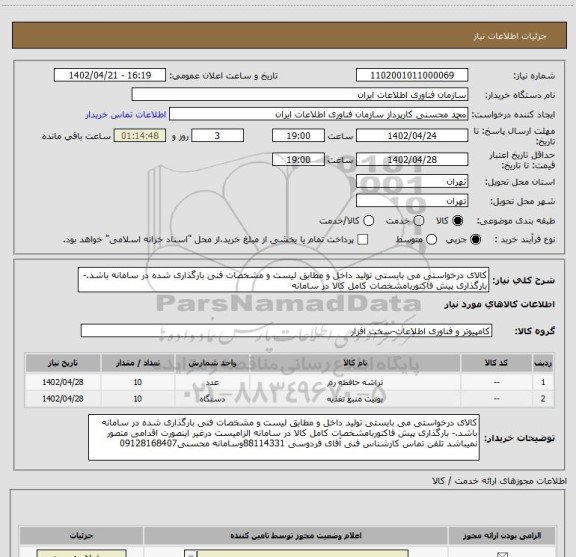Click the نام کالا column header

tap(355, 363)
